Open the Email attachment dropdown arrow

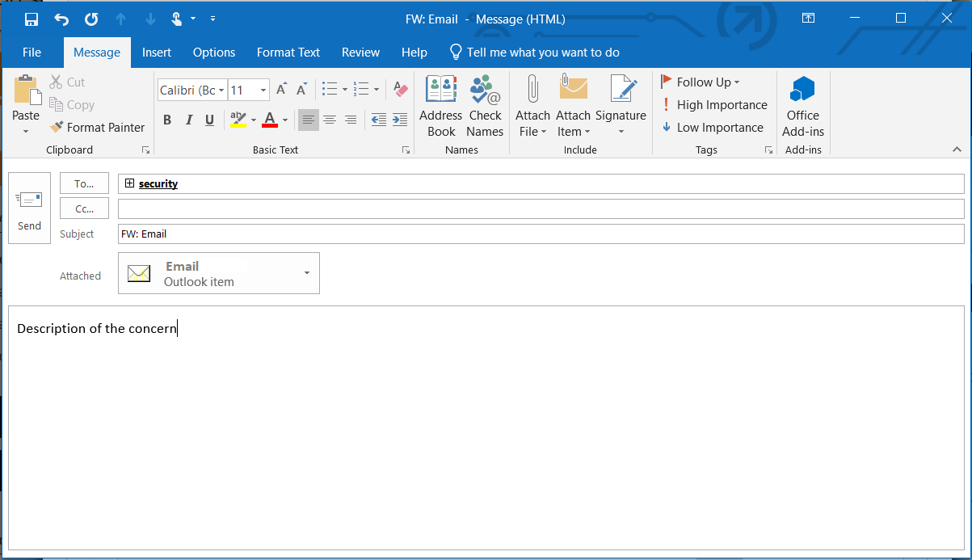click(307, 273)
